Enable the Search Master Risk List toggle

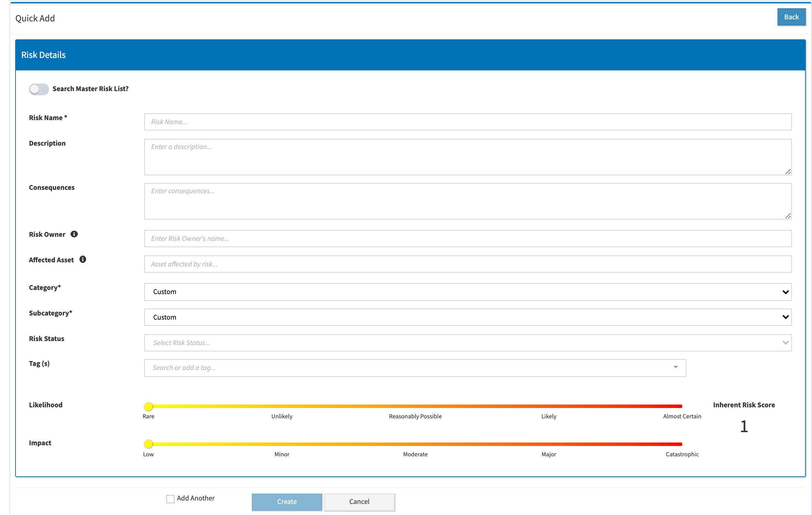click(39, 89)
